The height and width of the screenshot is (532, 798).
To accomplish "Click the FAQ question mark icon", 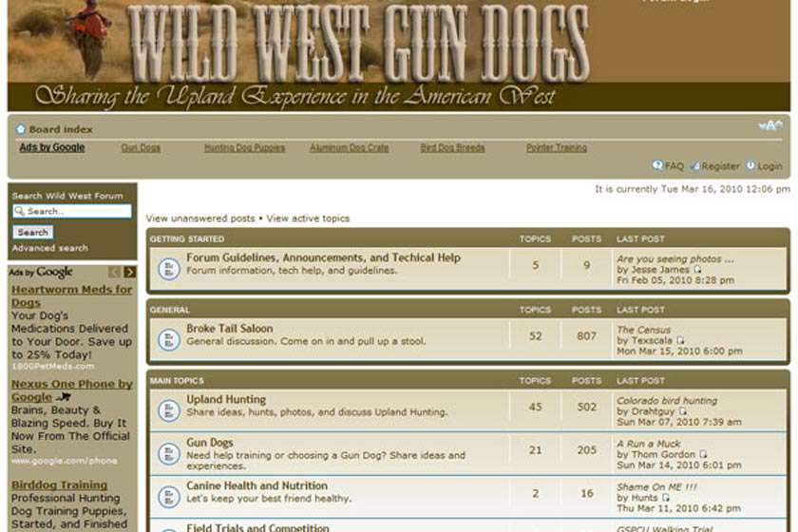I will (x=657, y=165).
